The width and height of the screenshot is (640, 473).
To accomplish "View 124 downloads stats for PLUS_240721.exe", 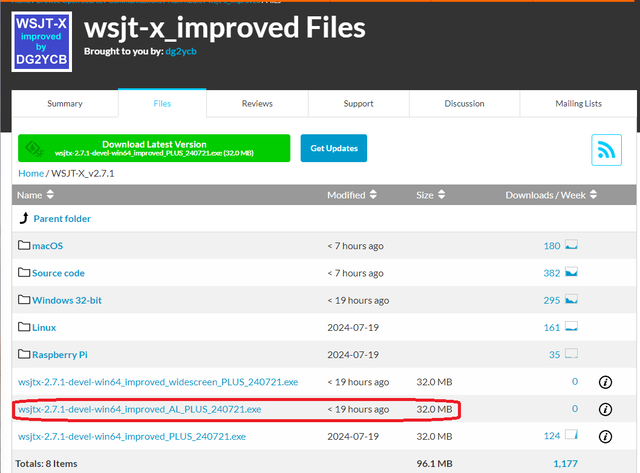I will pyautogui.click(x=552, y=436).
